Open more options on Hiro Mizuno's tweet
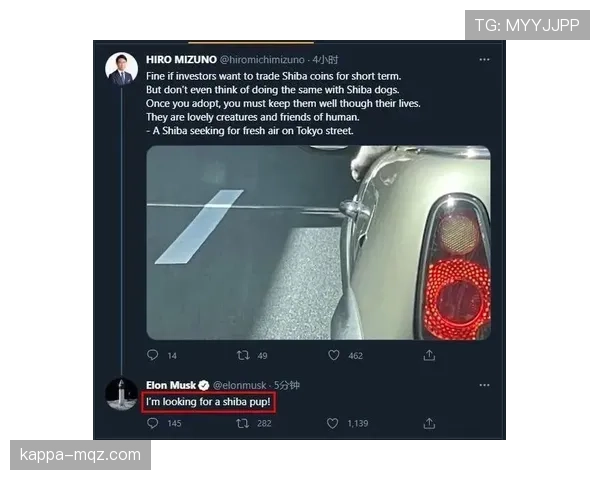The height and width of the screenshot is (480, 600). point(484,59)
